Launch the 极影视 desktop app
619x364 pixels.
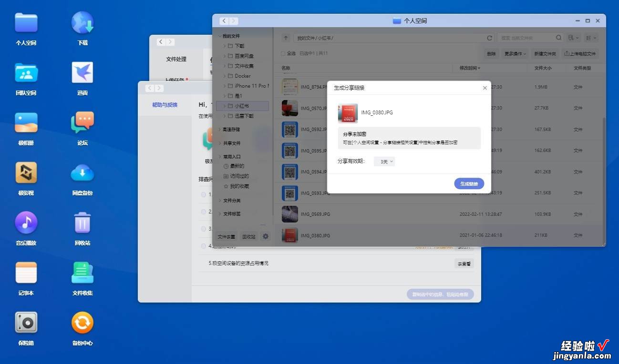26,173
